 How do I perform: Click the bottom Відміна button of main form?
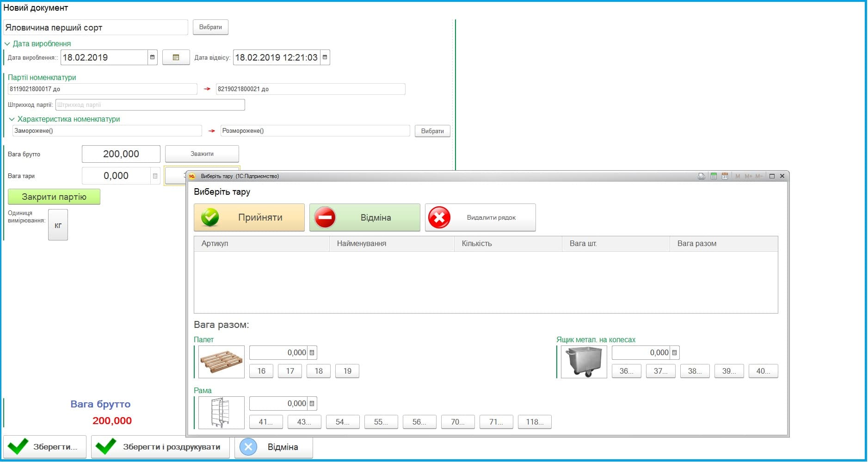coord(274,447)
